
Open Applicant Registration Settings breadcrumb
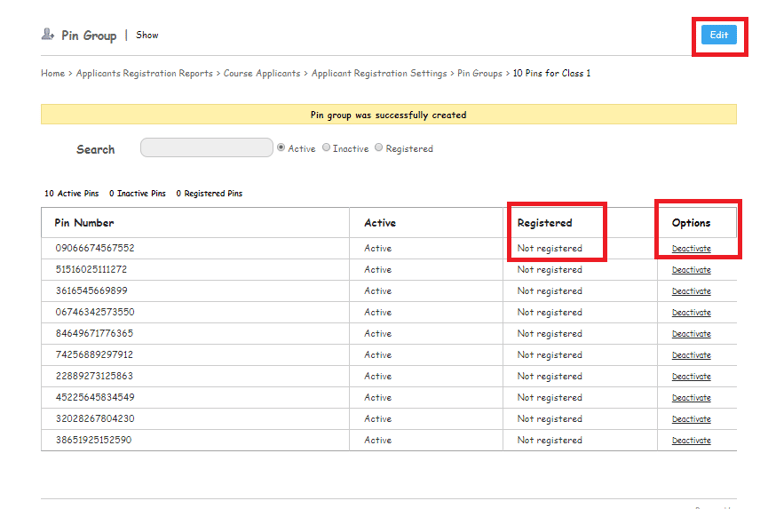pyautogui.click(x=379, y=73)
